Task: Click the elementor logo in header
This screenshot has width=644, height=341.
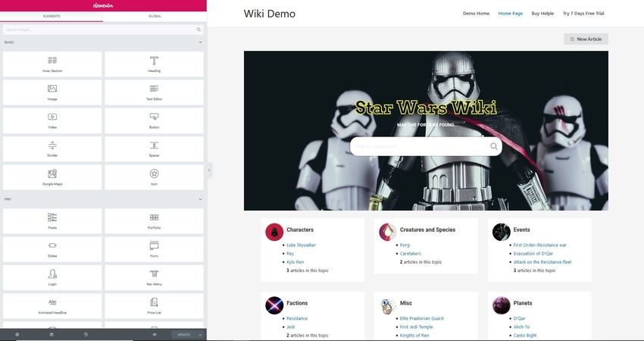Action: [x=103, y=5]
